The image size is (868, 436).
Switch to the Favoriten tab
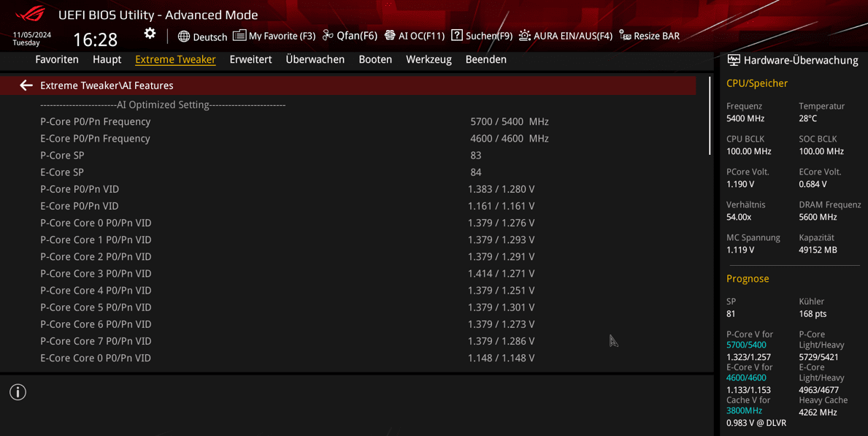pos(57,59)
